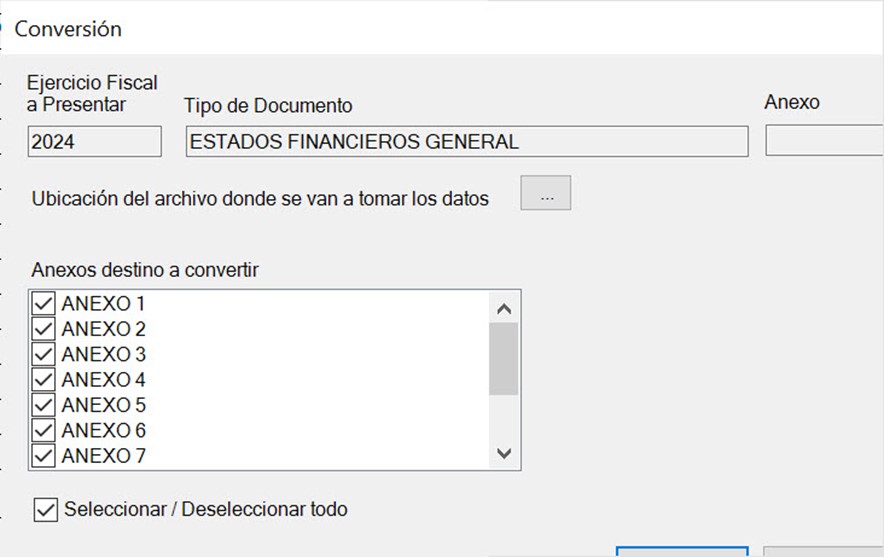Toggle the ANEXO 7 checkbox

43,456
